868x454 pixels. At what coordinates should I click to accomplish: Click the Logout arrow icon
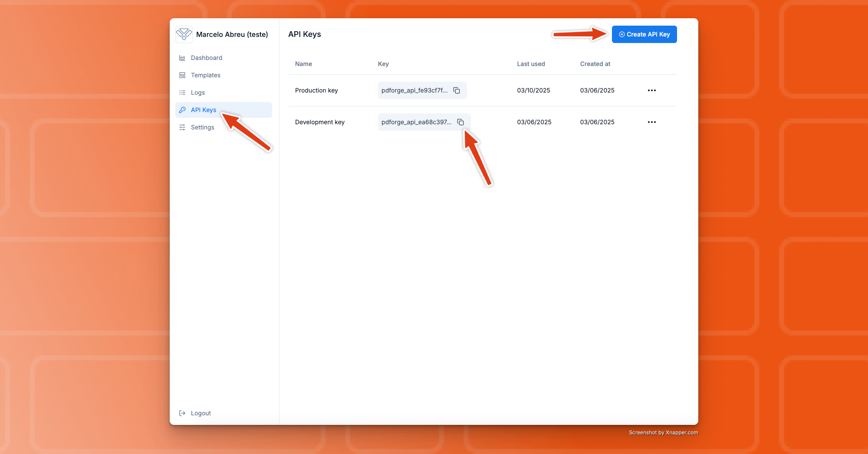(x=182, y=413)
